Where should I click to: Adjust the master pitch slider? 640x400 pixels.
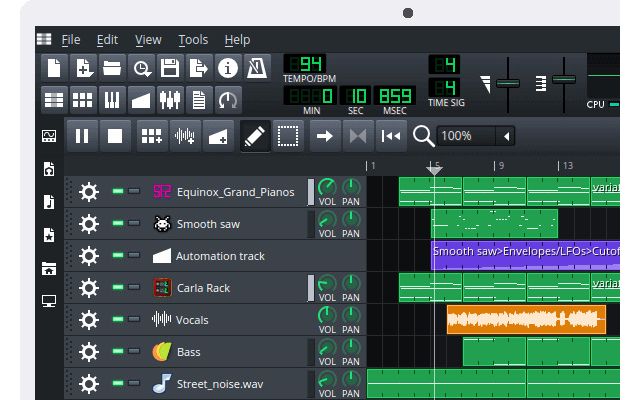(x=564, y=79)
